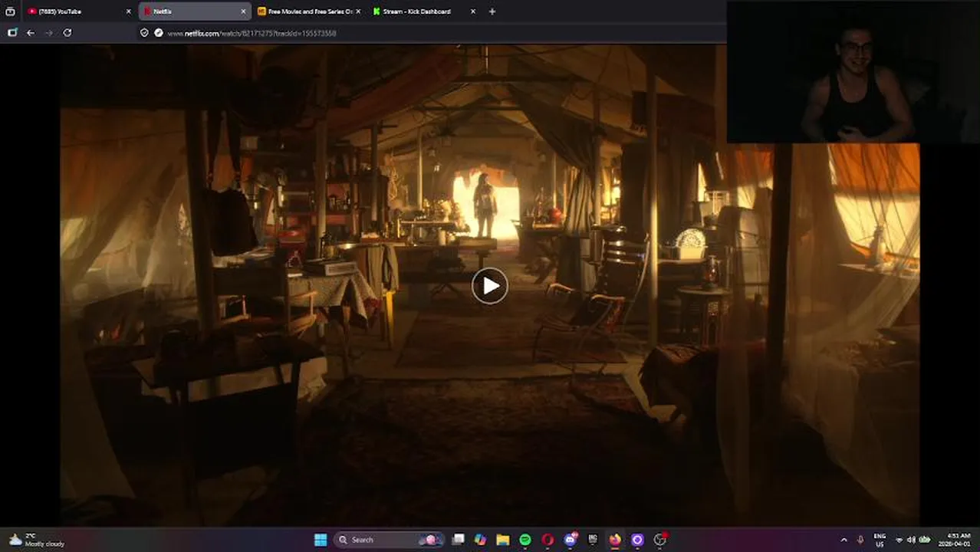The width and height of the screenshot is (980, 552).
Task: Close the Netflix tab
Action: pyautogui.click(x=243, y=11)
